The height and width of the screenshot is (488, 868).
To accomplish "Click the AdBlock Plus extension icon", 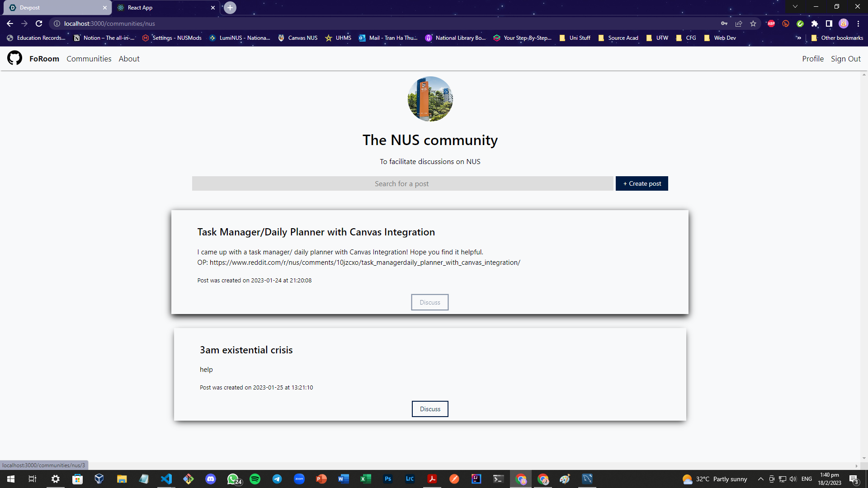I will pos(771,23).
